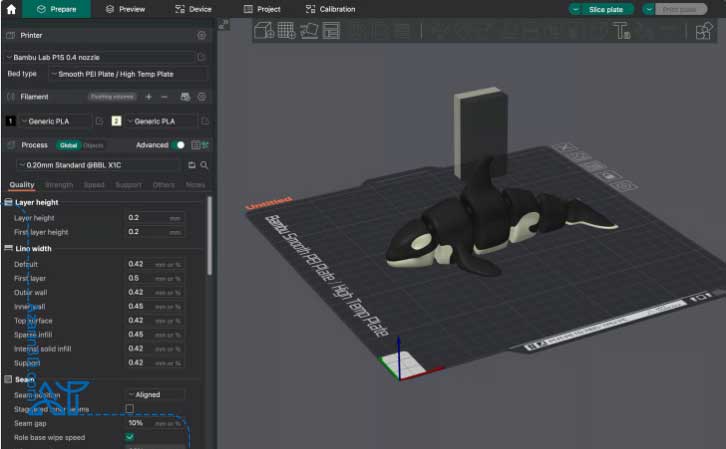The width and height of the screenshot is (726, 449).
Task: Open the Strength settings tab
Action: (59, 185)
